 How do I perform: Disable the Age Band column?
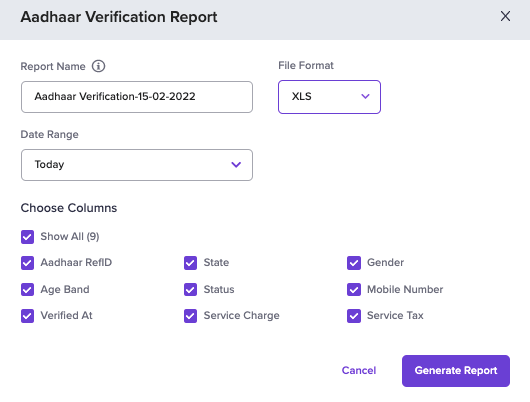pyautogui.click(x=27, y=289)
